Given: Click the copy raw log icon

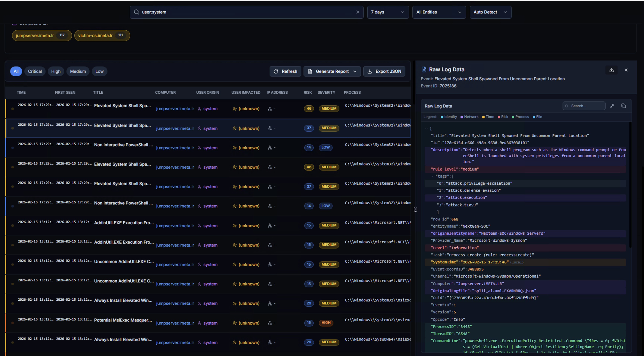Looking at the screenshot, I should 623,106.
